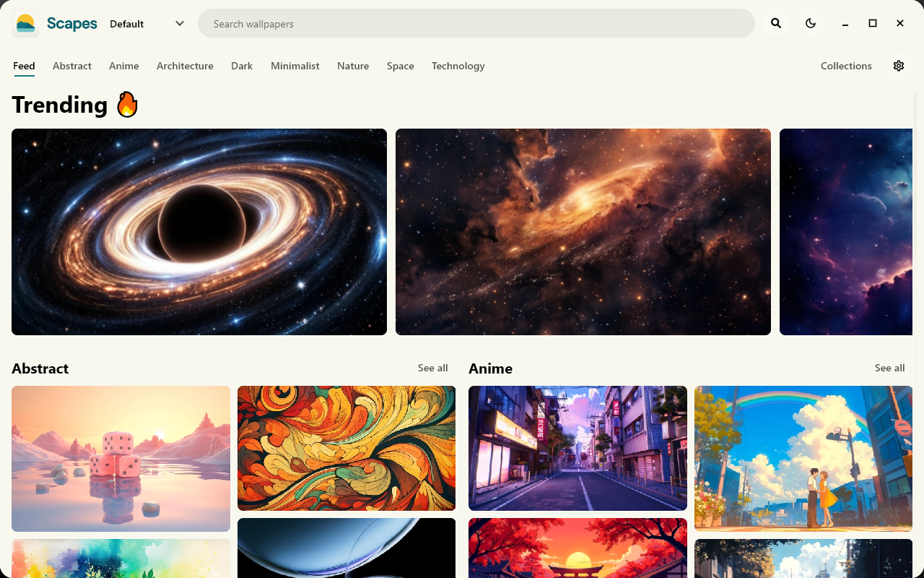
Task: Click See all next to Anime
Action: pyautogui.click(x=889, y=368)
